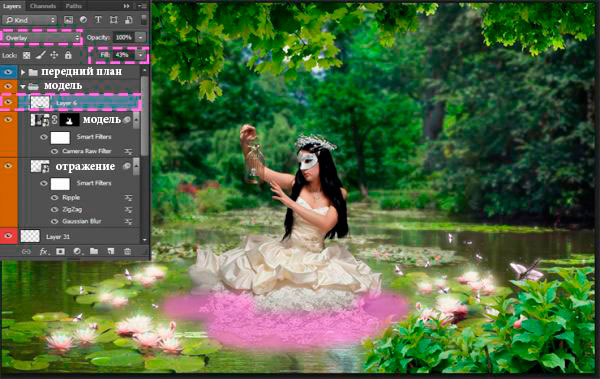This screenshot has height=379, width=600.
Task: Filter for adjustment layers icon
Action: [83, 20]
